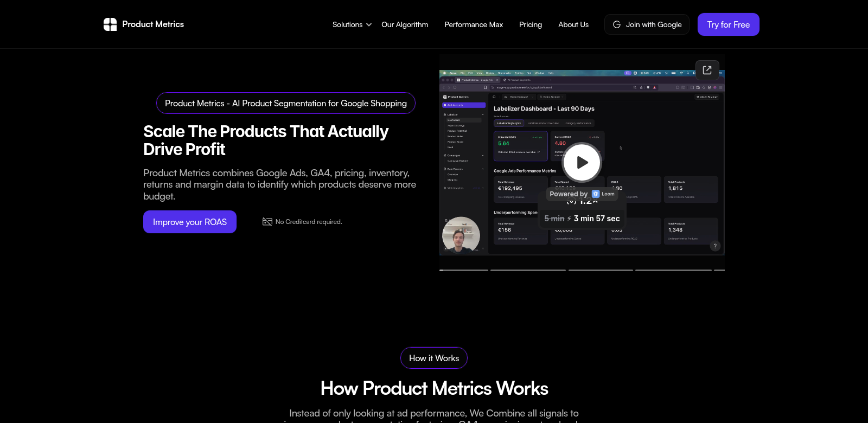The width and height of the screenshot is (868, 423).
Task: Click the Scale The Products headline
Action: tap(266, 140)
